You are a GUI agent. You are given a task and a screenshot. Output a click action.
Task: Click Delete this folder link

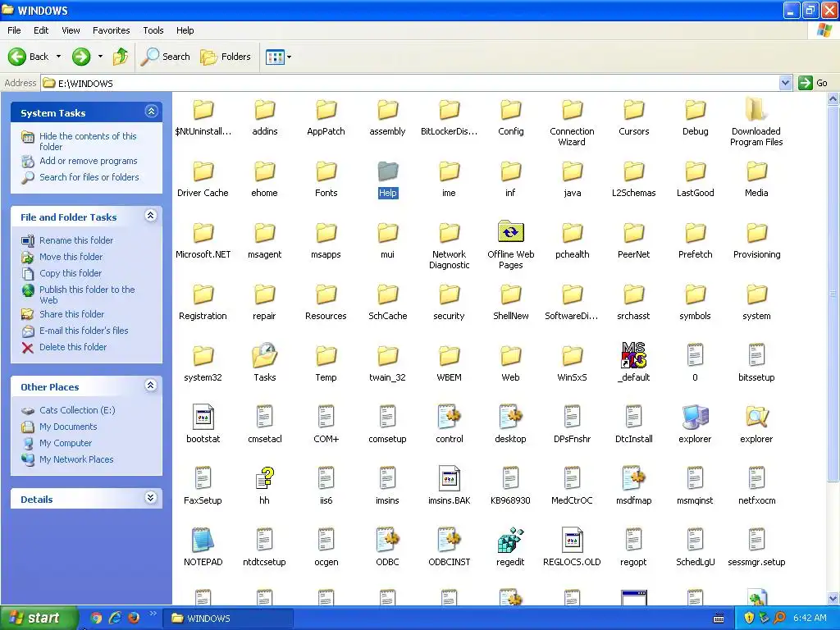[x=73, y=347]
